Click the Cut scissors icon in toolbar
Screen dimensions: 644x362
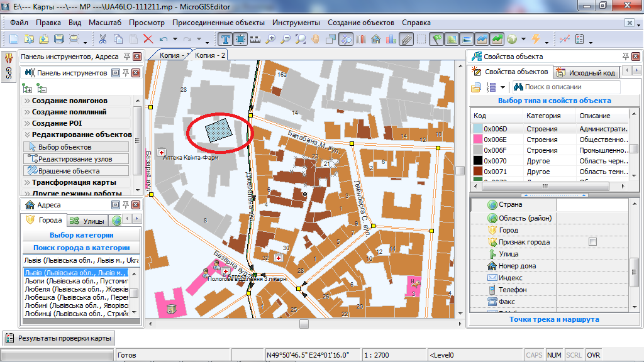point(103,39)
